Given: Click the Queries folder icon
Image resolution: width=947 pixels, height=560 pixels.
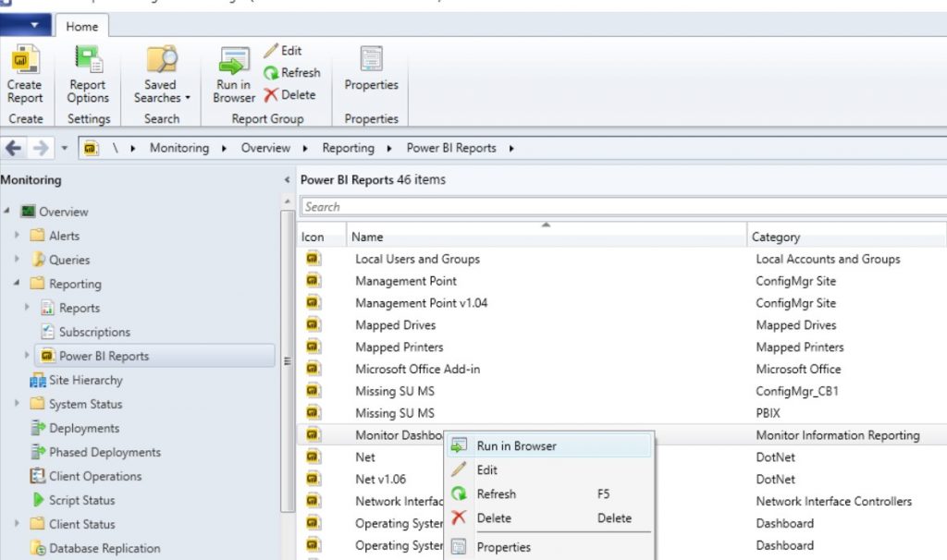Looking at the screenshot, I should (x=38, y=260).
